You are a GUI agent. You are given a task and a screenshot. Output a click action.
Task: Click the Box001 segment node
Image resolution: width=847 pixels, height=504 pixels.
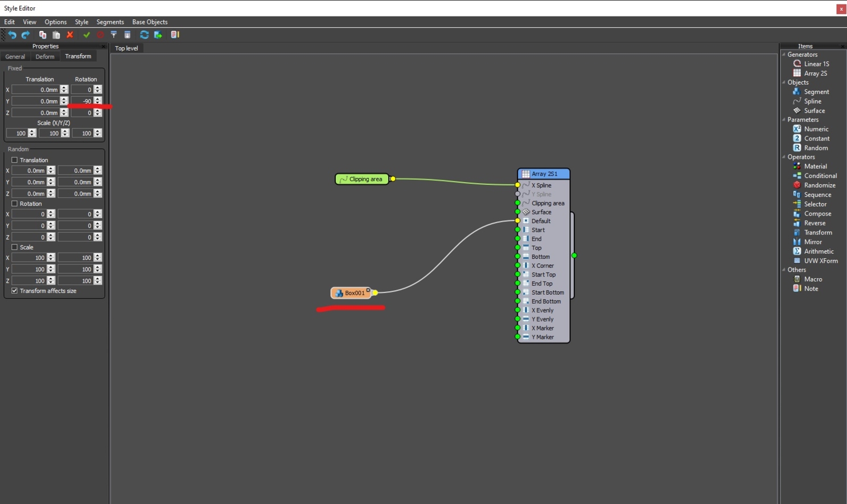(351, 293)
